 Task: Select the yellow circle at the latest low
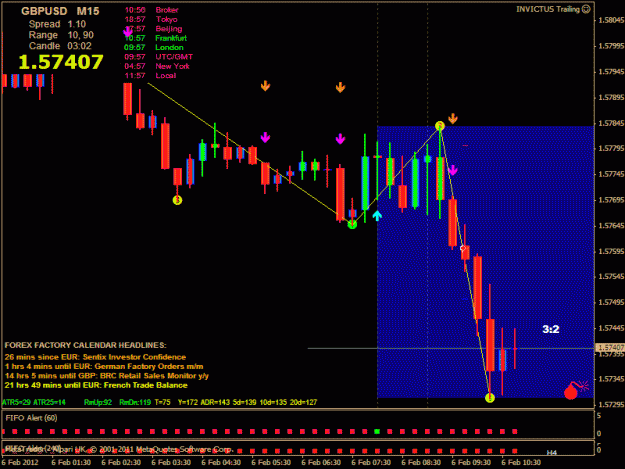(x=490, y=398)
